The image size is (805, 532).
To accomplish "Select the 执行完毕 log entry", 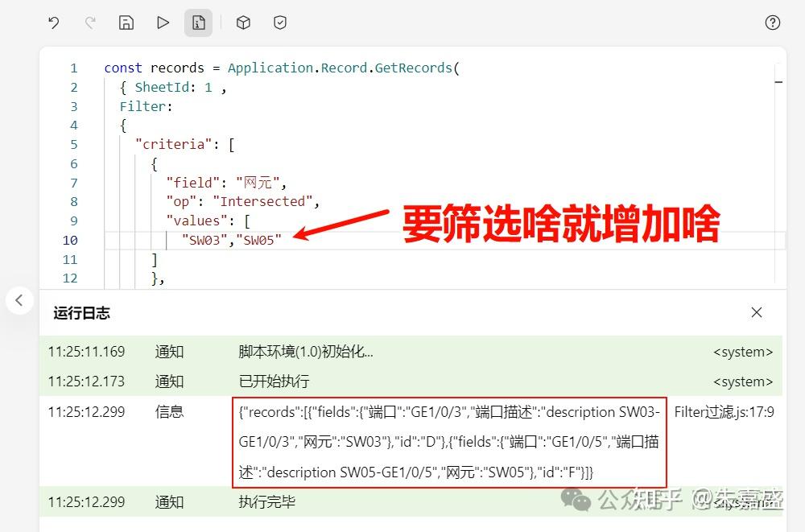I will [x=411, y=501].
